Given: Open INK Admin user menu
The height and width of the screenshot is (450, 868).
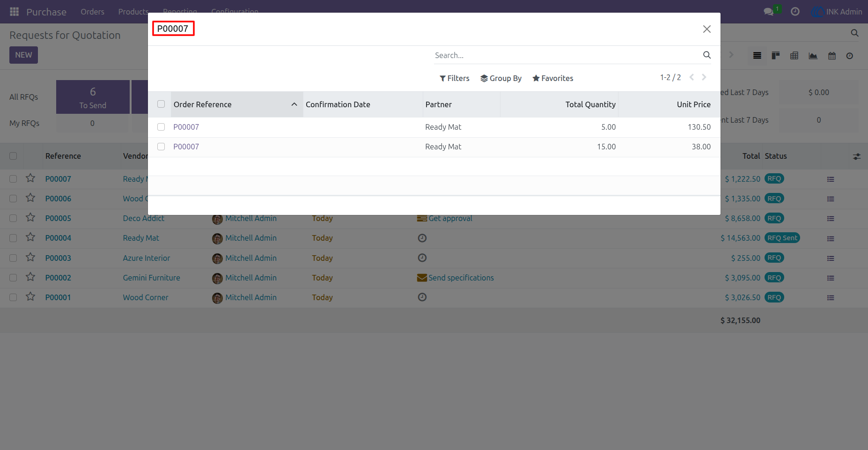Looking at the screenshot, I should click(837, 12).
